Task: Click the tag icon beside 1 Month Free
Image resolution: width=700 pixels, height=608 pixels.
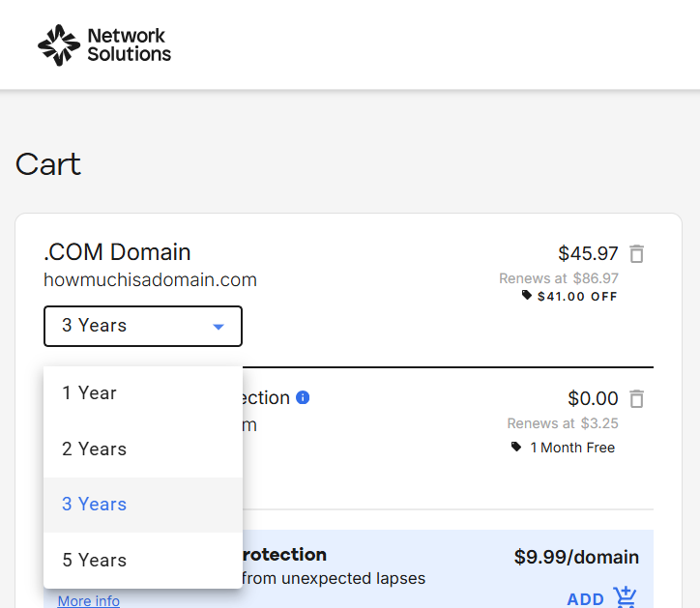Action: (517, 448)
